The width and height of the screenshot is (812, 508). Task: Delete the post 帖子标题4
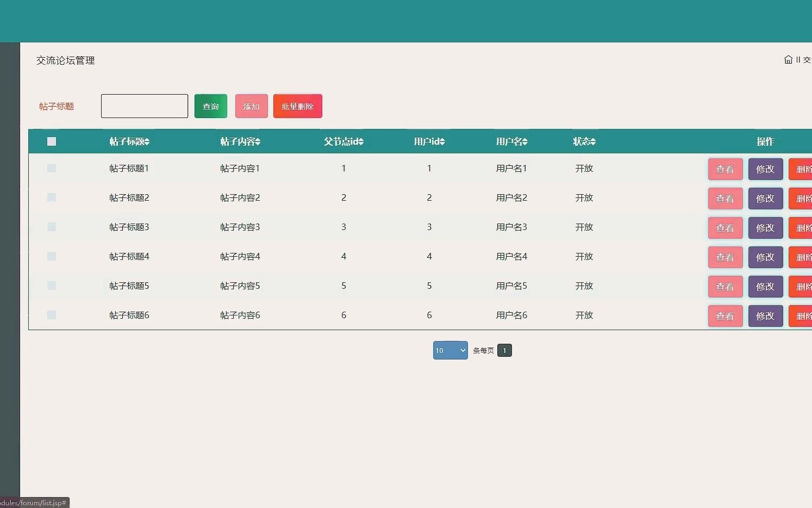click(801, 257)
